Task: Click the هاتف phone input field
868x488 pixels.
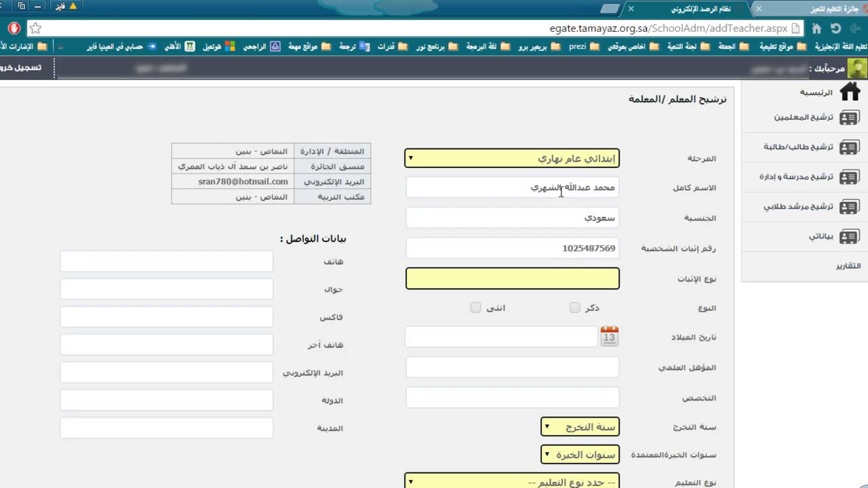Action: (166, 261)
